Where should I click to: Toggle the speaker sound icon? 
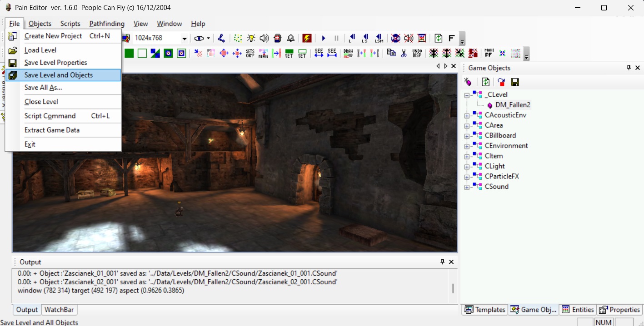(264, 38)
